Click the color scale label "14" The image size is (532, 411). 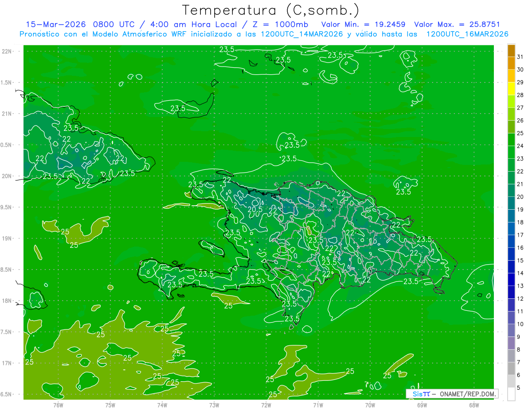click(520, 273)
